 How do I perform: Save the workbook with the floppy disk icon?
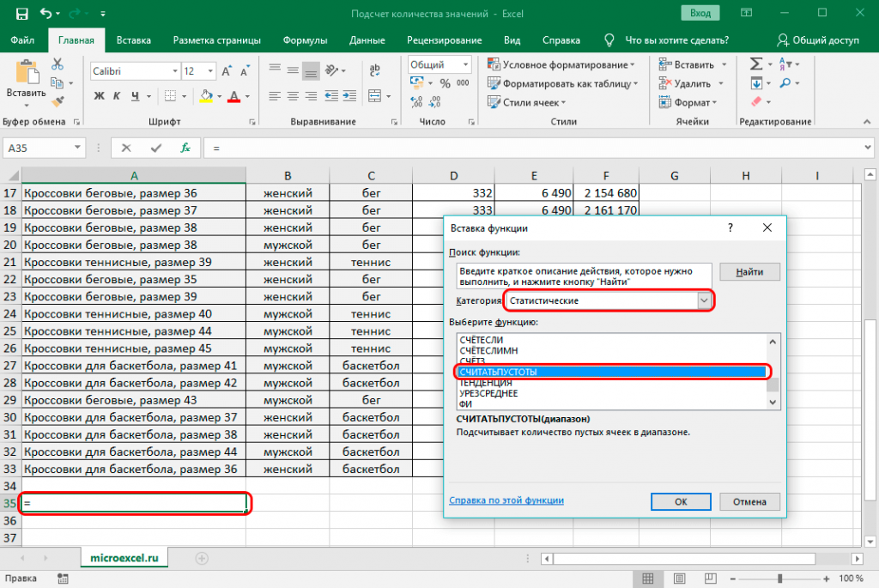21,14
